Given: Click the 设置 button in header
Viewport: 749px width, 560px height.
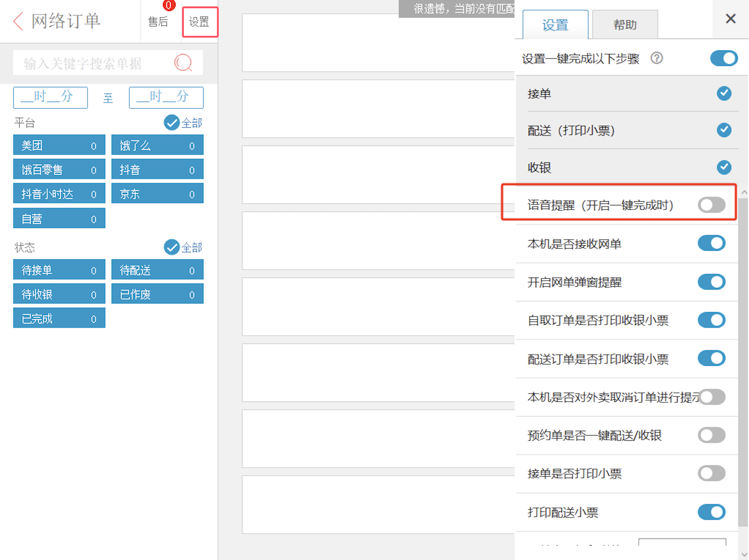Looking at the screenshot, I should 199,22.
